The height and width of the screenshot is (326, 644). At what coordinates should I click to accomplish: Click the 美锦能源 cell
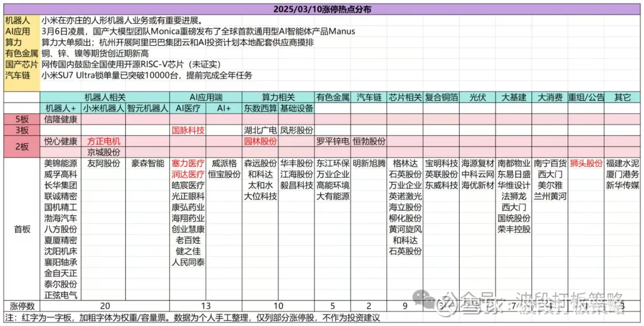click(x=61, y=163)
